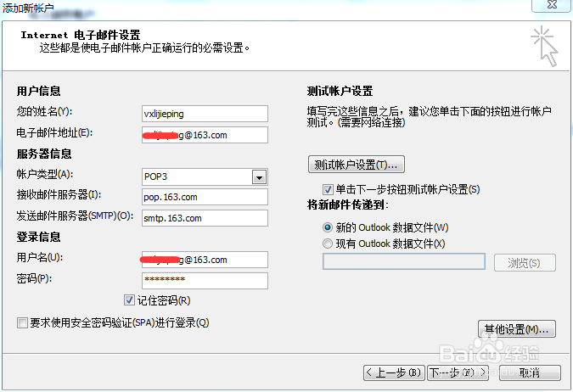Screen dimensions: 573x392
Task: Close the Add New Account window
Action: [x=552, y=5]
